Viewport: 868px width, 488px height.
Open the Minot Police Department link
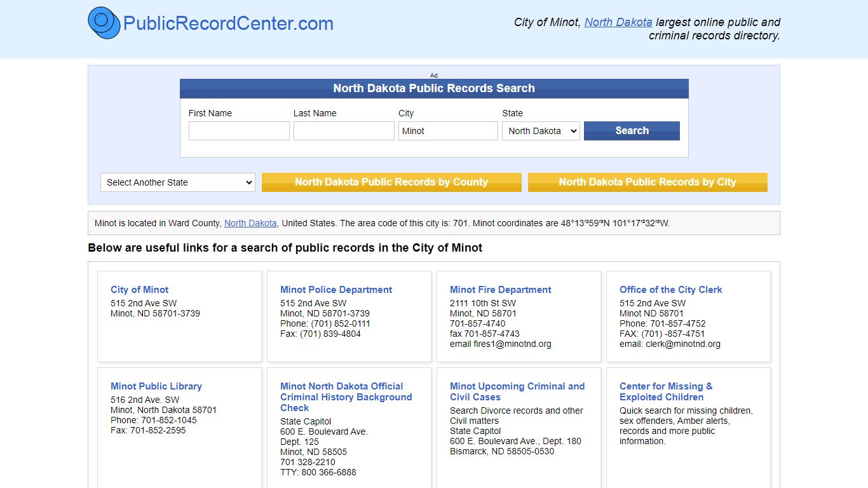point(336,290)
